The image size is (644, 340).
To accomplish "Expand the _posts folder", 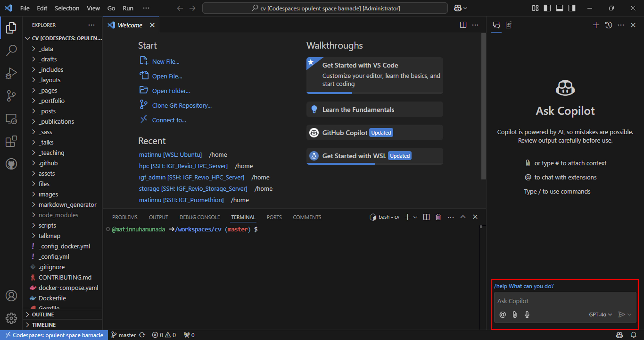I will coord(47,111).
